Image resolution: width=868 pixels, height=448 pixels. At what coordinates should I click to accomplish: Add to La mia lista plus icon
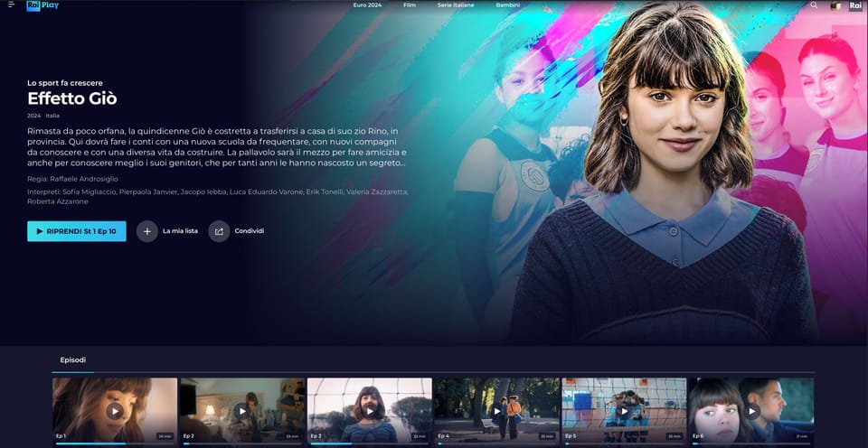point(147,231)
